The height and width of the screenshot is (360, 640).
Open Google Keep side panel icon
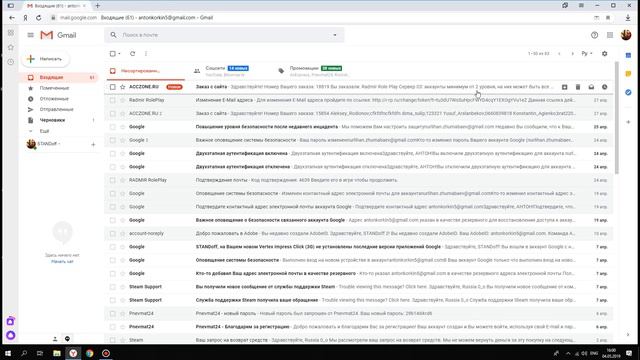coord(628,74)
